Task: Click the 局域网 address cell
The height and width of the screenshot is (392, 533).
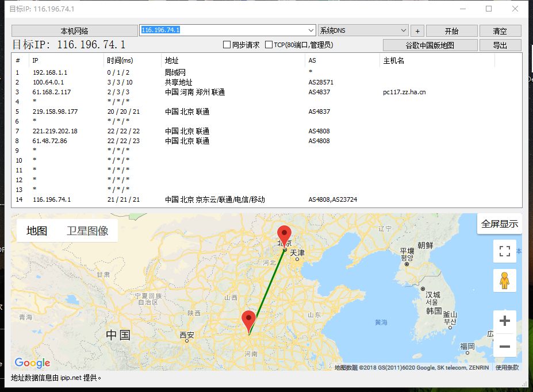Action: point(175,72)
